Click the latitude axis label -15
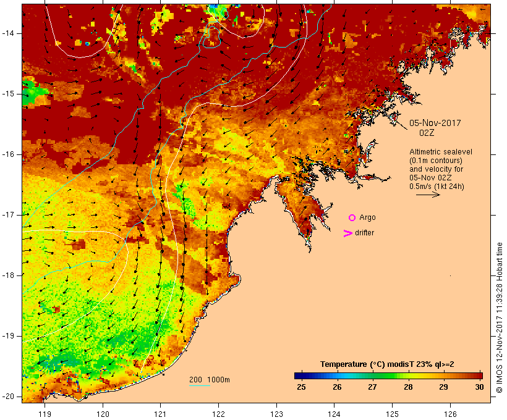Viewport: 507px width, 420px height. coord(8,94)
